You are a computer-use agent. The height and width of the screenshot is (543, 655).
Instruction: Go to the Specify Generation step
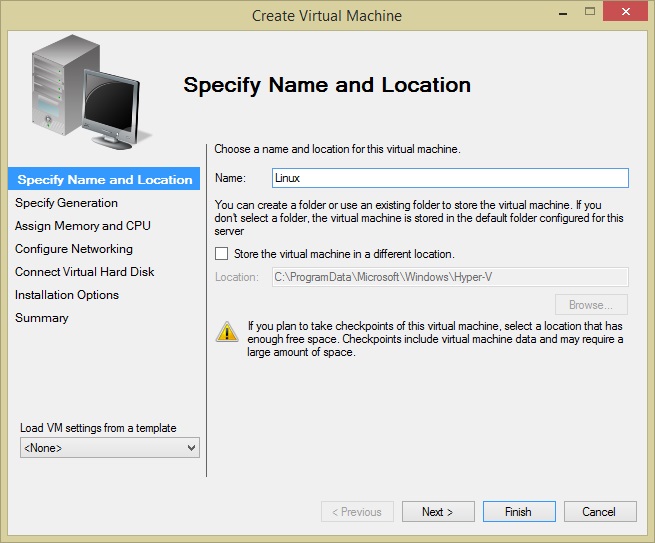click(66, 203)
